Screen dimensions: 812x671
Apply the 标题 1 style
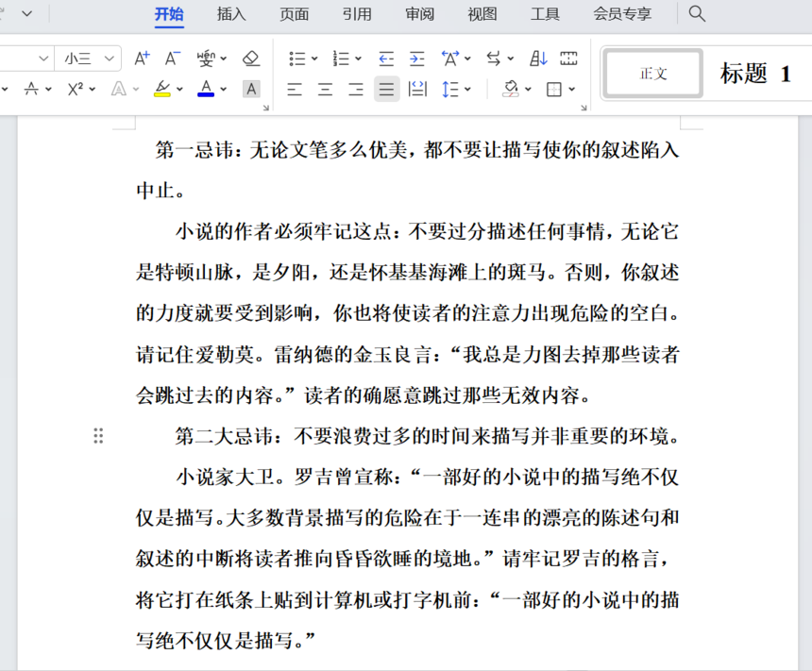[x=755, y=74]
